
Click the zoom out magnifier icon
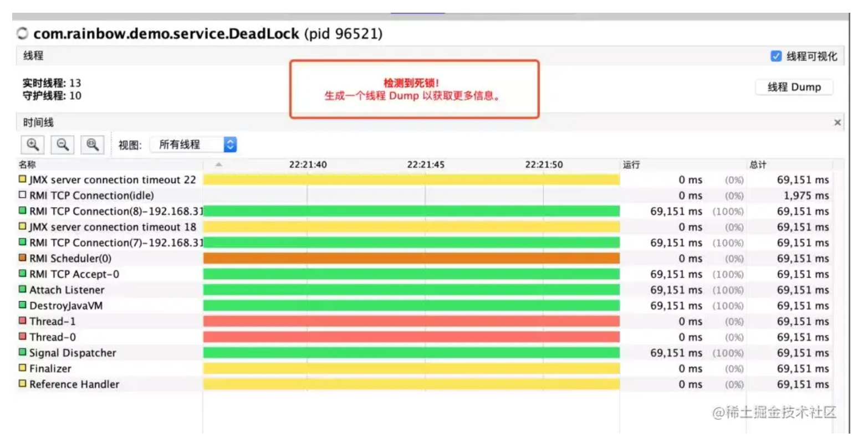click(x=63, y=145)
